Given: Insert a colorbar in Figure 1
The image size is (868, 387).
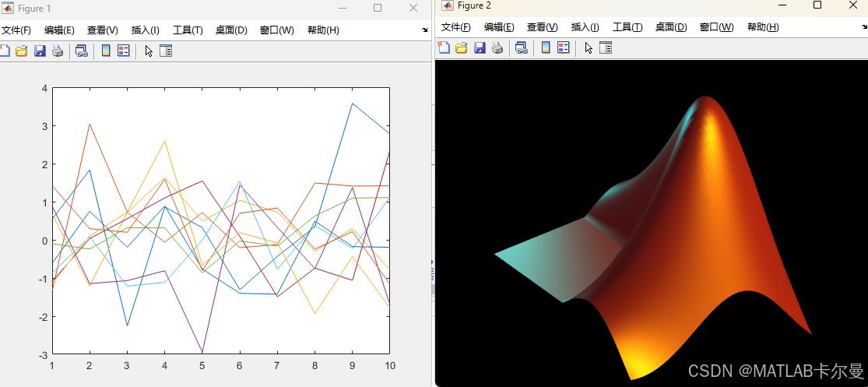Looking at the screenshot, I should [x=107, y=51].
